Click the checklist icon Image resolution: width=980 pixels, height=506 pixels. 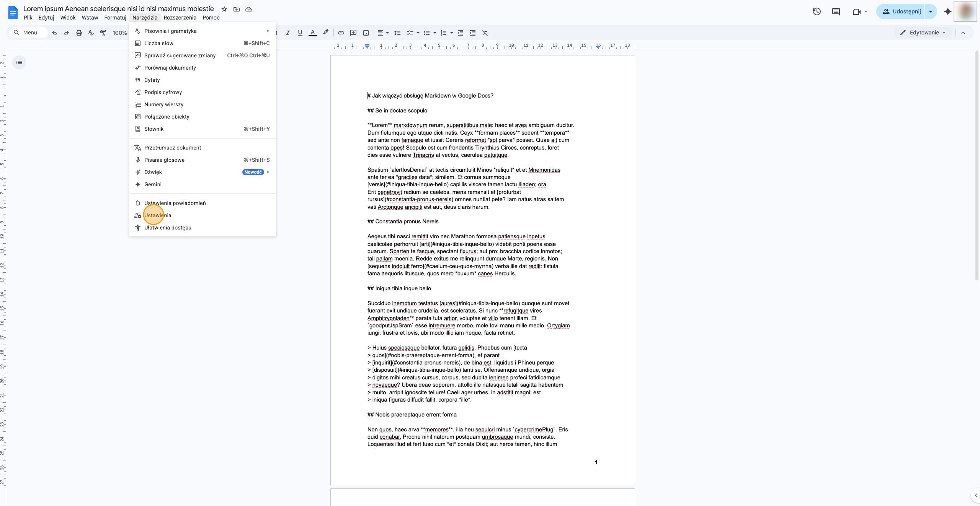(410, 33)
